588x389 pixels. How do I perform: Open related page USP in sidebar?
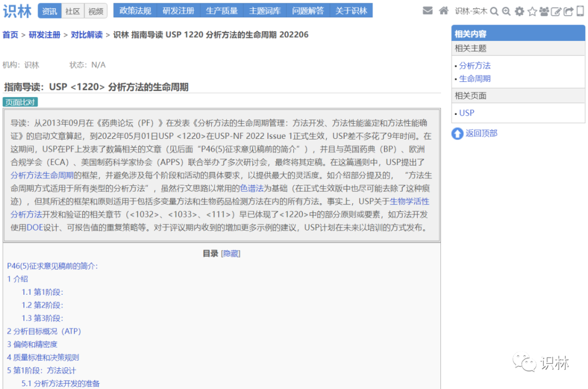(467, 113)
